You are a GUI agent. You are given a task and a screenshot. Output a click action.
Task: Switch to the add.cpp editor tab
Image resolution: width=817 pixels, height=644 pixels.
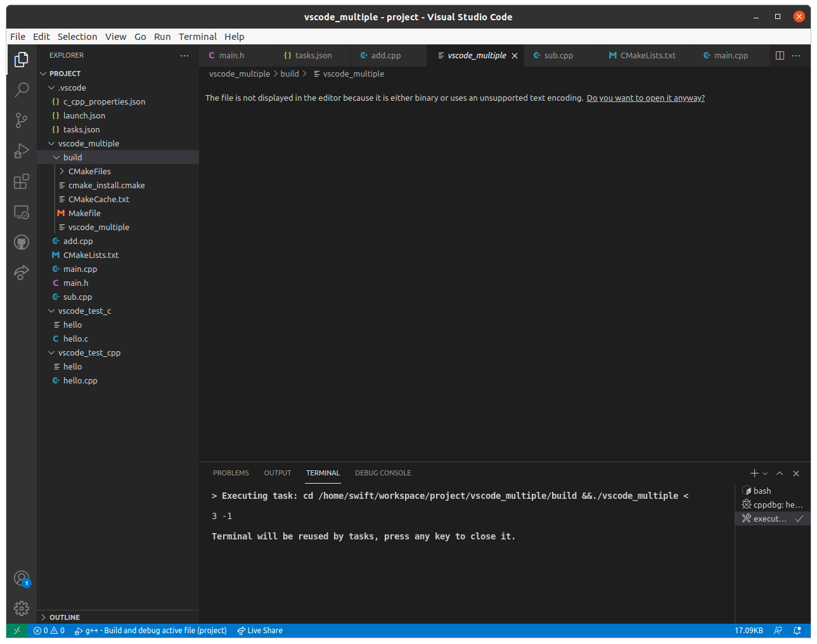[x=389, y=56]
